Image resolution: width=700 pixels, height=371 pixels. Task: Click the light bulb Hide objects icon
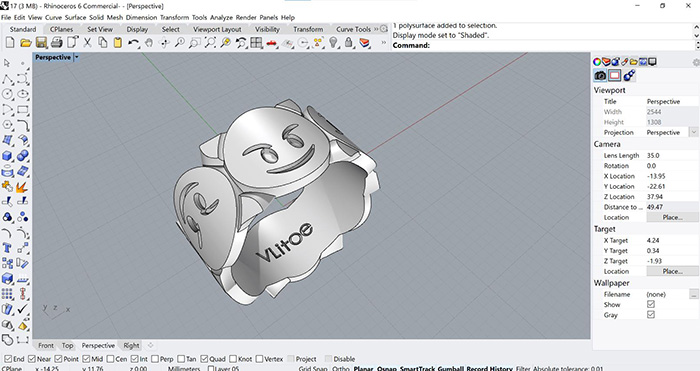click(333, 43)
